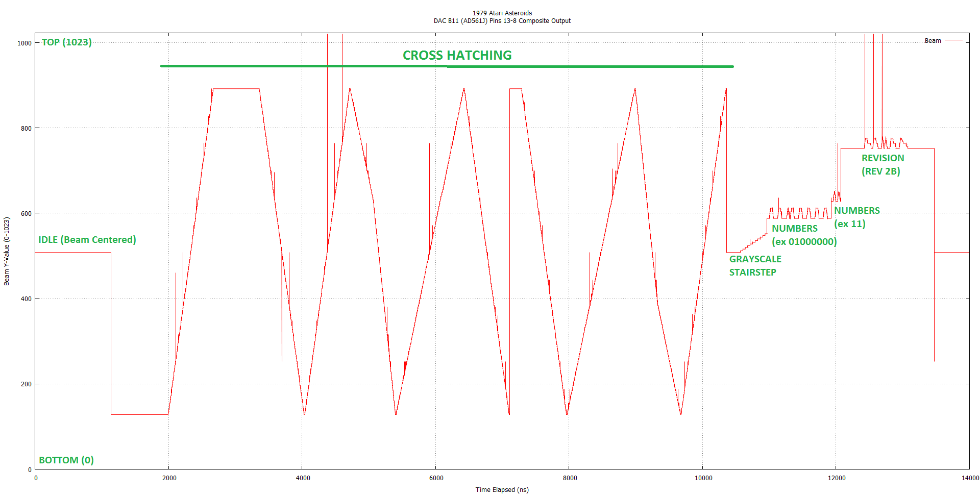Click the 'NUMBERS (ex 11)' annotation
Viewport: 980px width, 495px height.
tap(857, 217)
